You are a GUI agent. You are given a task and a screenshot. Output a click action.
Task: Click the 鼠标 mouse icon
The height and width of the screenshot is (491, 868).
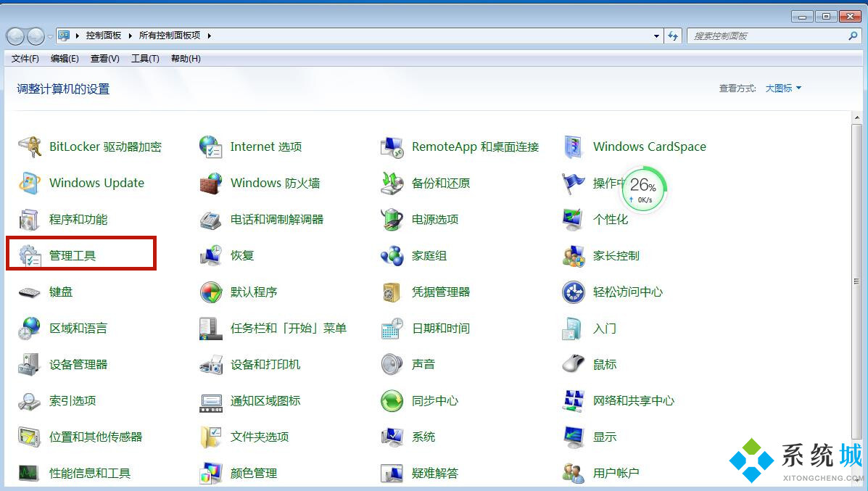pos(574,365)
